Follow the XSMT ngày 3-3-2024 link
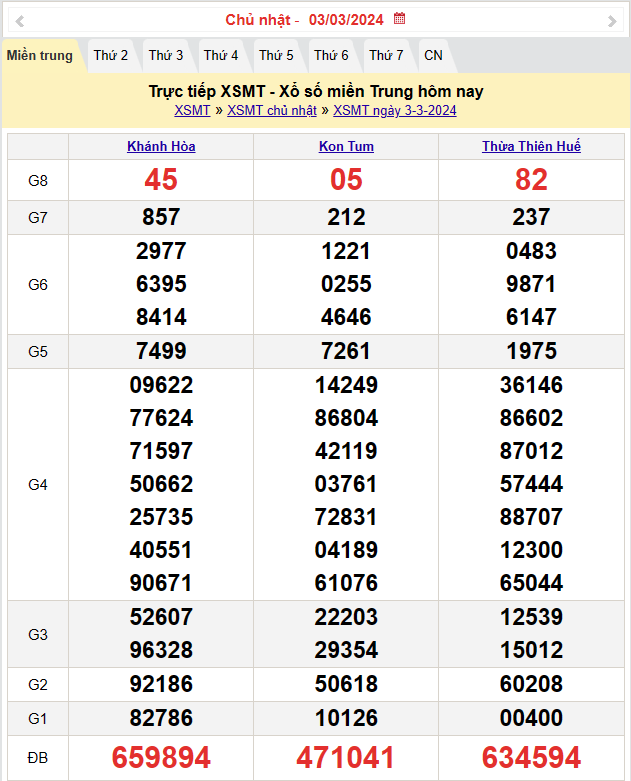631x781 pixels. pos(395,111)
